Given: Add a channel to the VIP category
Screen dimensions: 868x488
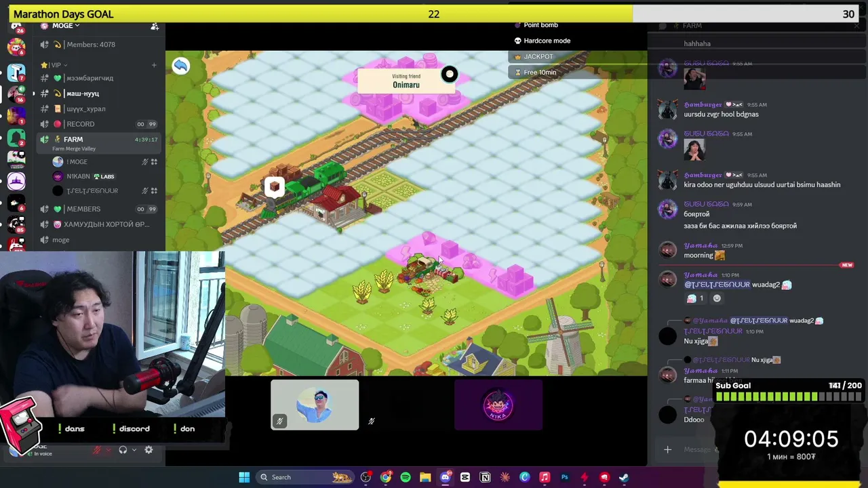Looking at the screenshot, I should point(154,65).
